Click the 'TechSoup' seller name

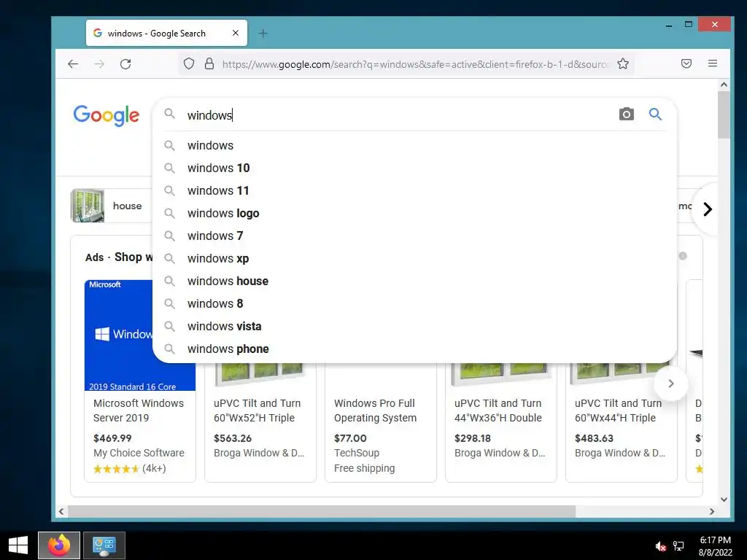pos(357,453)
